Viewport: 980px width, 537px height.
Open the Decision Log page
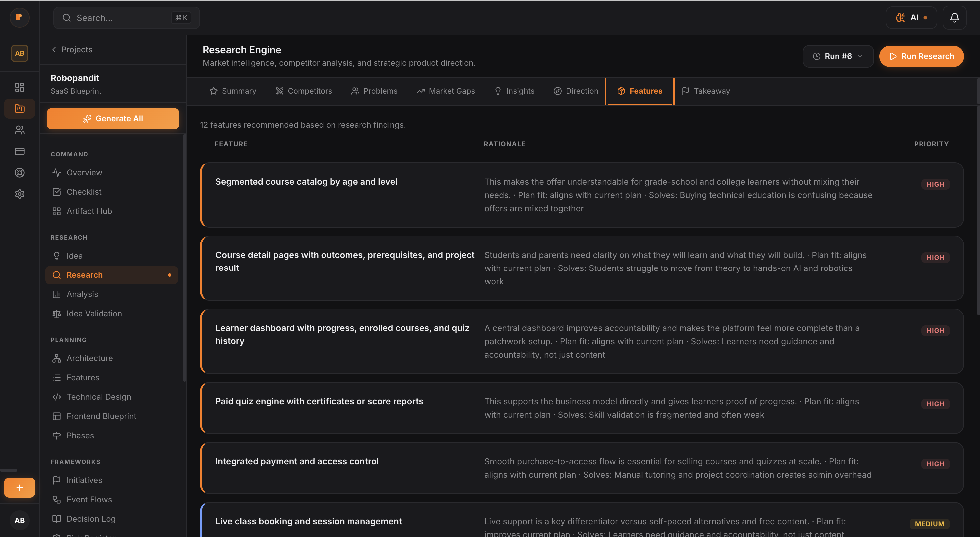point(91,519)
